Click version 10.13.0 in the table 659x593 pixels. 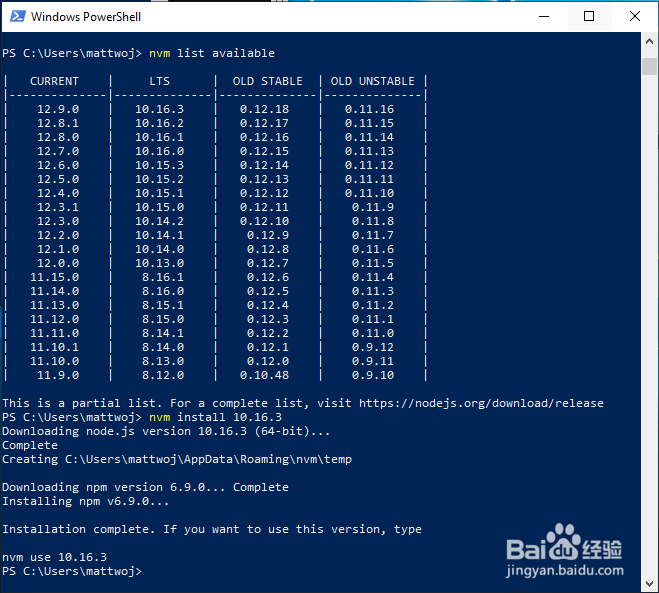coord(159,263)
